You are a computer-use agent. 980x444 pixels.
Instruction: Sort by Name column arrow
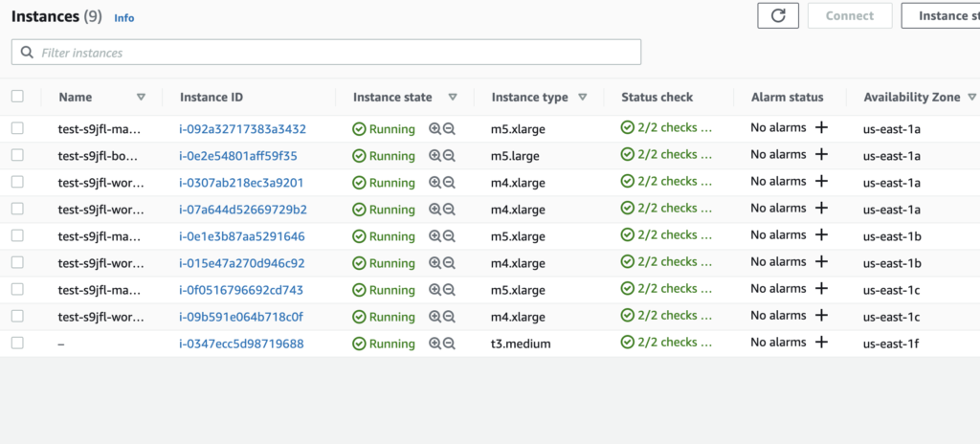click(141, 98)
